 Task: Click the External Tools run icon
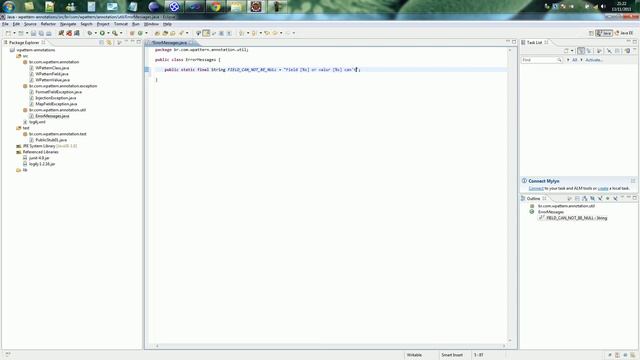click(x=115, y=33)
